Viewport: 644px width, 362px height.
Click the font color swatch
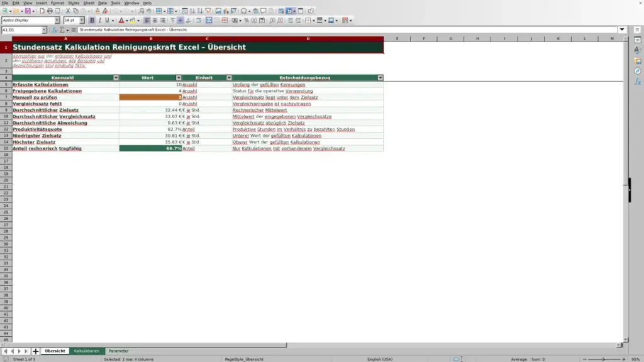point(121,20)
